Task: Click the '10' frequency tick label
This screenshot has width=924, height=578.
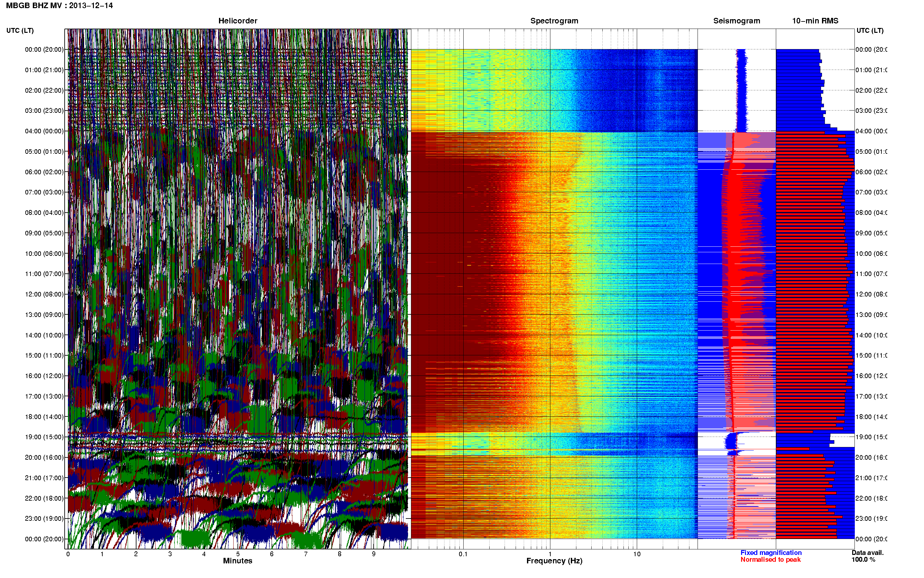Action: click(x=637, y=554)
